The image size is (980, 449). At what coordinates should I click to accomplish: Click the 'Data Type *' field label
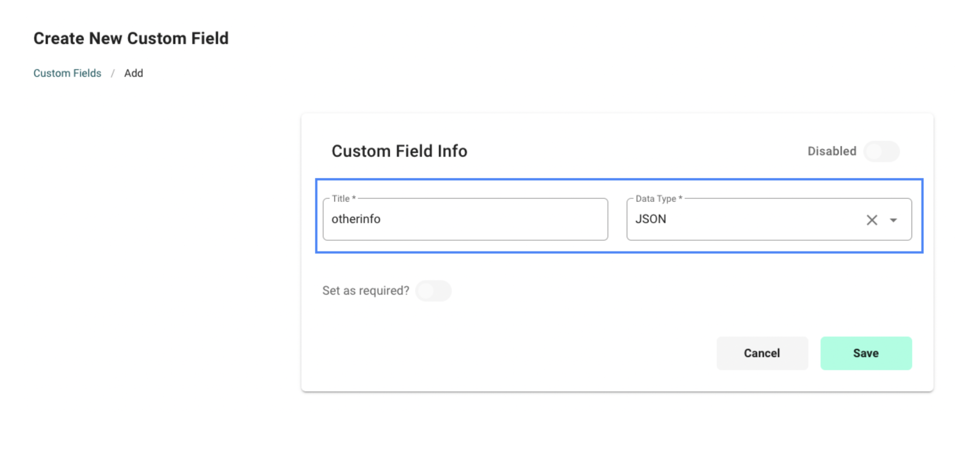pos(655,198)
